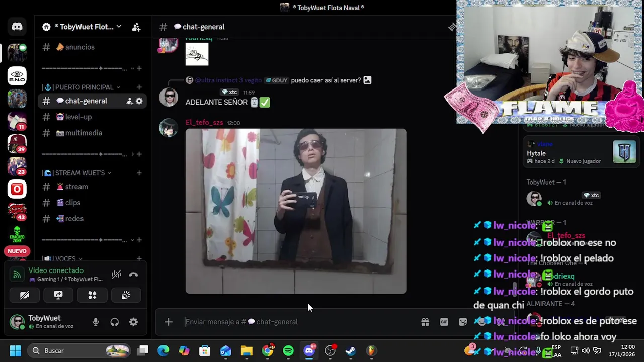This screenshot has height=362, width=644.
Task: Toggle microphone mute
Action: (96, 322)
